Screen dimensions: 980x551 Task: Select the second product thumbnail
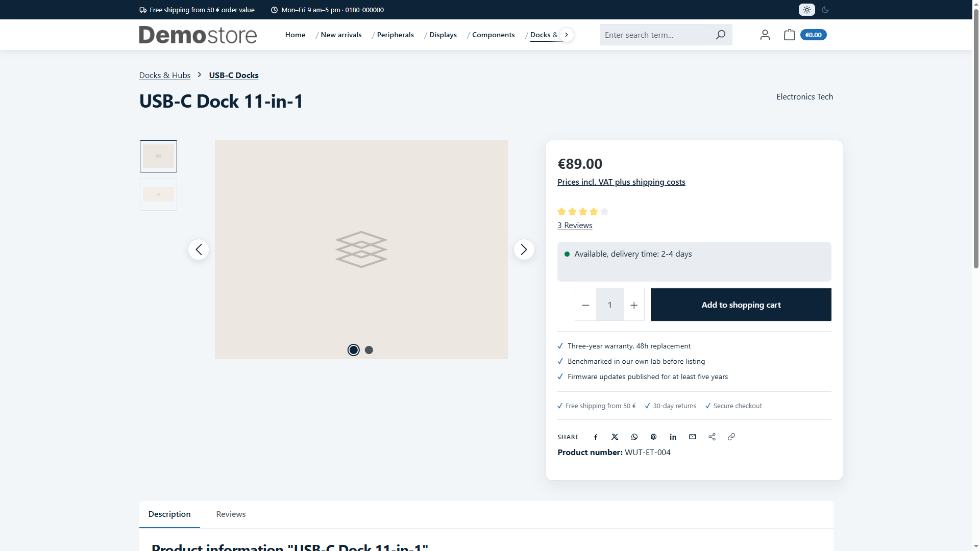(158, 194)
